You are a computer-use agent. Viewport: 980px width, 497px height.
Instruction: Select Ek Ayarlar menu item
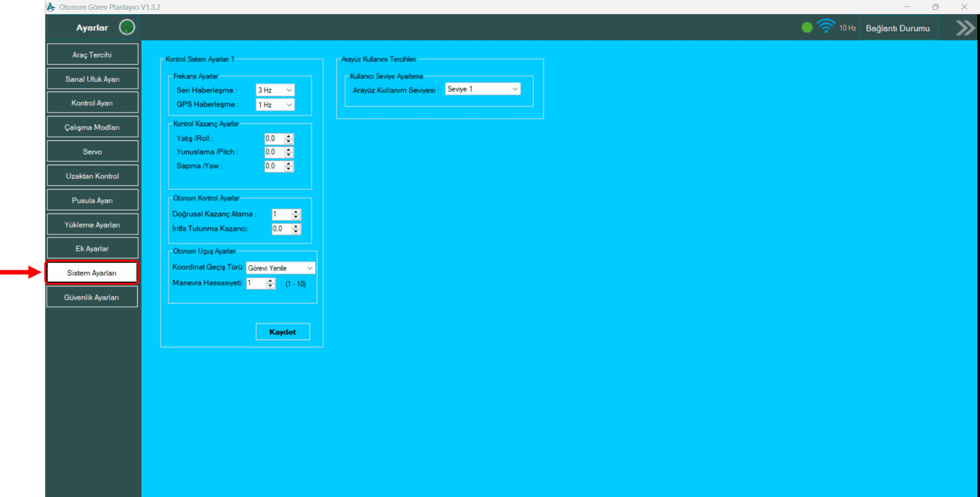click(x=92, y=249)
